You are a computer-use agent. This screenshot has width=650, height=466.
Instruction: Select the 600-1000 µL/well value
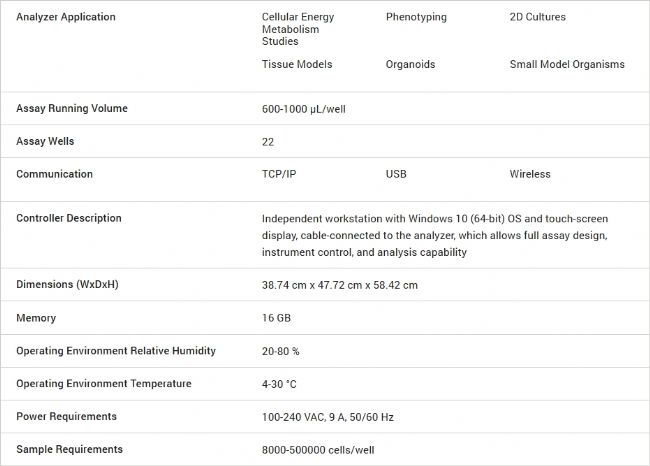(x=303, y=109)
